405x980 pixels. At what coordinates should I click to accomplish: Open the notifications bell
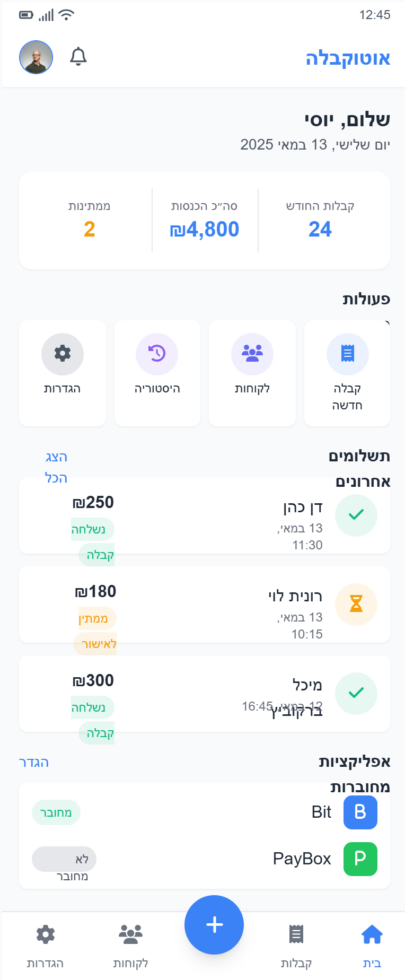point(78,57)
